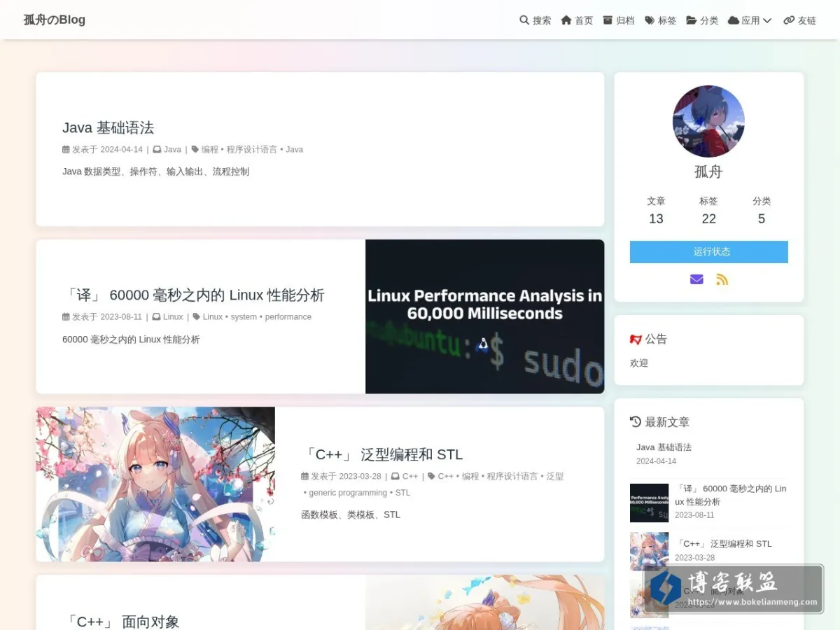Click the tags icon beside 标签
Screen dimensions: 840x630
tap(650, 20)
